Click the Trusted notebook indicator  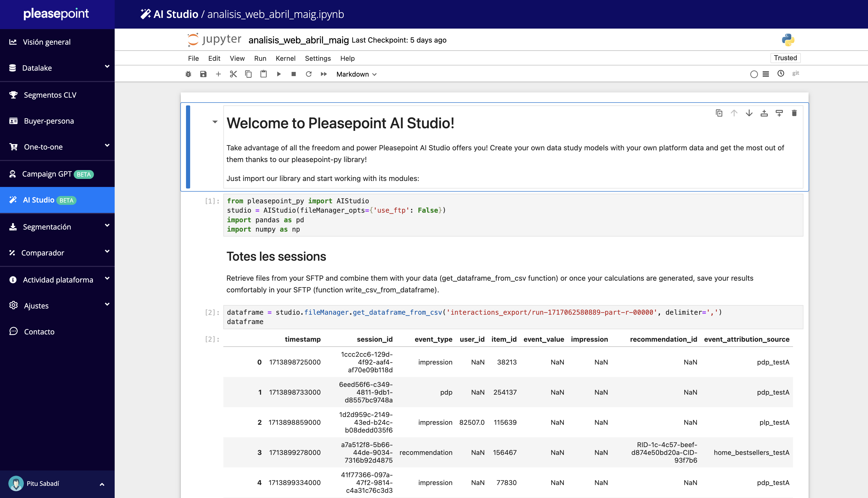tap(785, 58)
